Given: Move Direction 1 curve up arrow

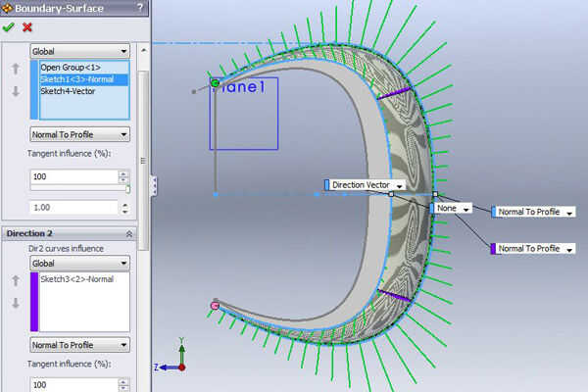Looking at the screenshot, I should click(x=16, y=69).
